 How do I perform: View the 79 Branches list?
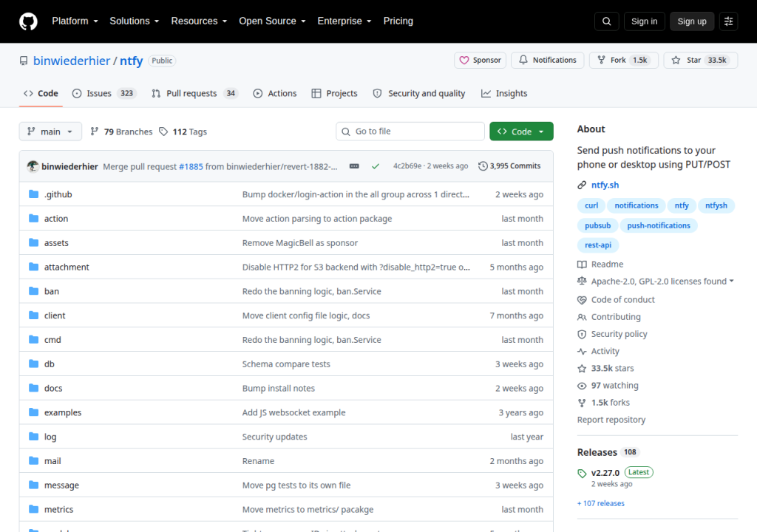point(121,132)
